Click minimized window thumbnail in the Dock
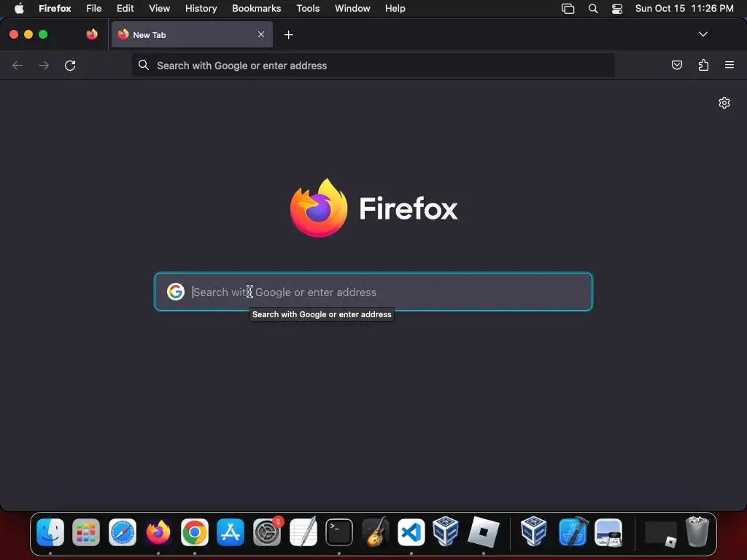This screenshot has height=560, width=747. [x=661, y=534]
